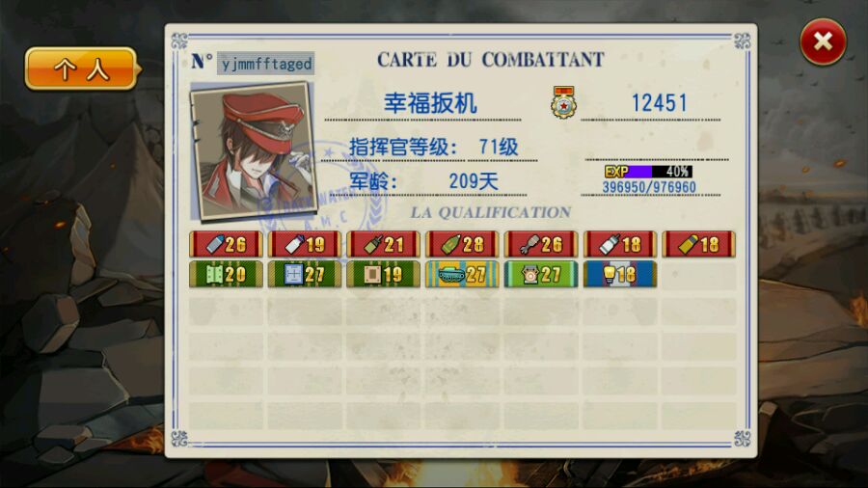Click the gold star medal icon
The width and height of the screenshot is (868, 488).
pyautogui.click(x=563, y=102)
